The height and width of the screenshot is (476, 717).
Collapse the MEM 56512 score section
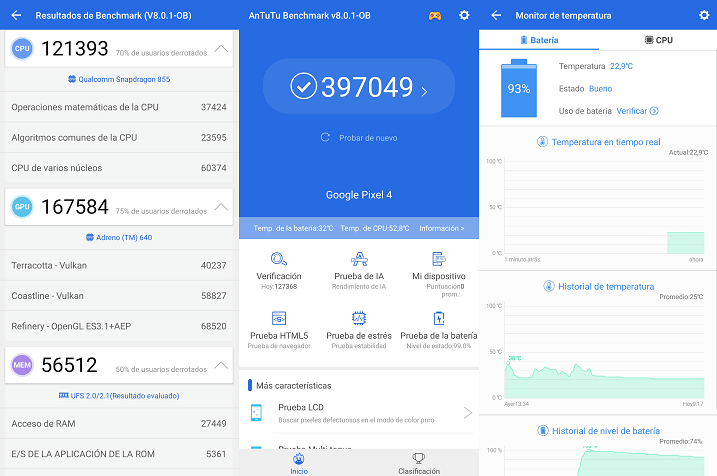(221, 365)
